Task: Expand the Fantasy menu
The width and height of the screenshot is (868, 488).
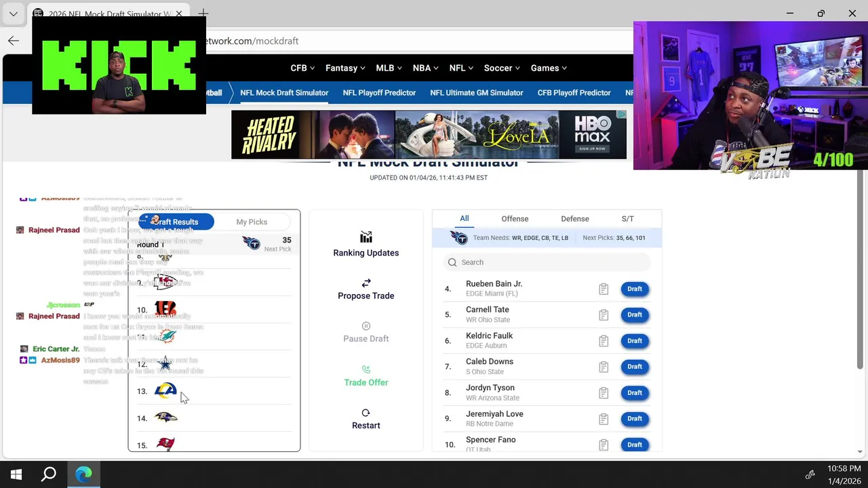Action: click(x=345, y=68)
